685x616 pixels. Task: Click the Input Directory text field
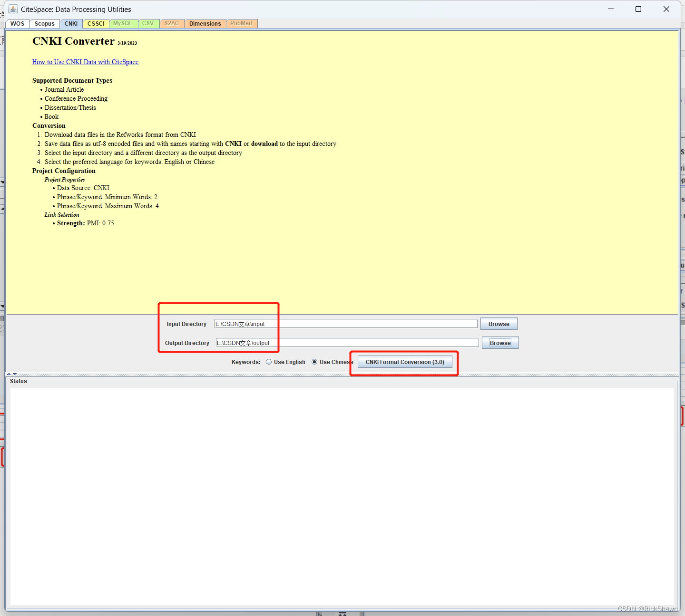[346, 324]
